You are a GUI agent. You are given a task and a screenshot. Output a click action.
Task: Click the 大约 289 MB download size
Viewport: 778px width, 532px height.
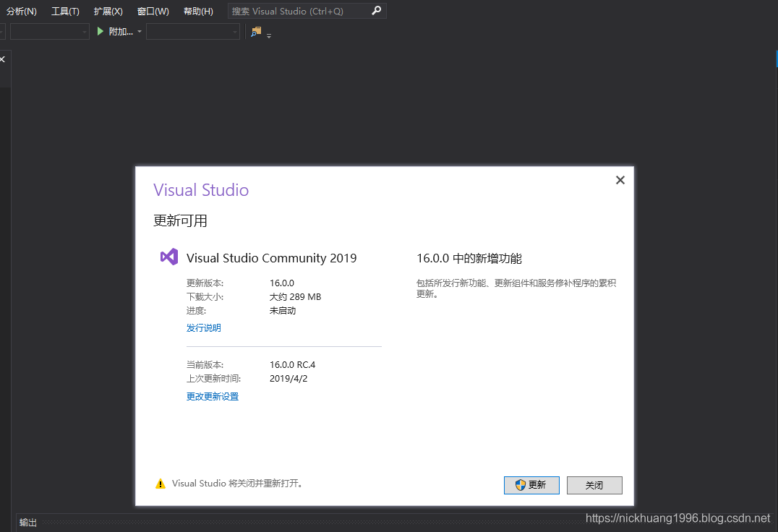tap(295, 296)
